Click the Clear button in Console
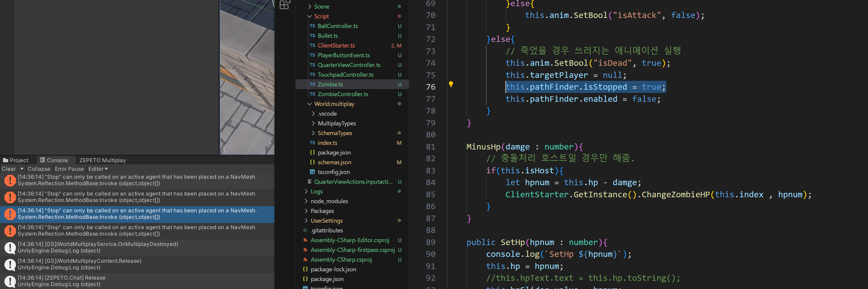This screenshot has height=289, width=868. coord(9,169)
